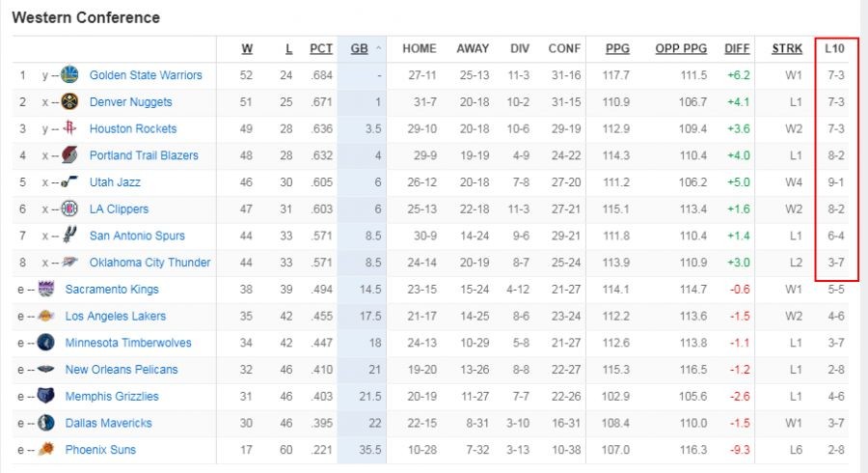Screen dimensions: 868x473
Task: Sort standings by the GB column
Action: pyautogui.click(x=360, y=48)
